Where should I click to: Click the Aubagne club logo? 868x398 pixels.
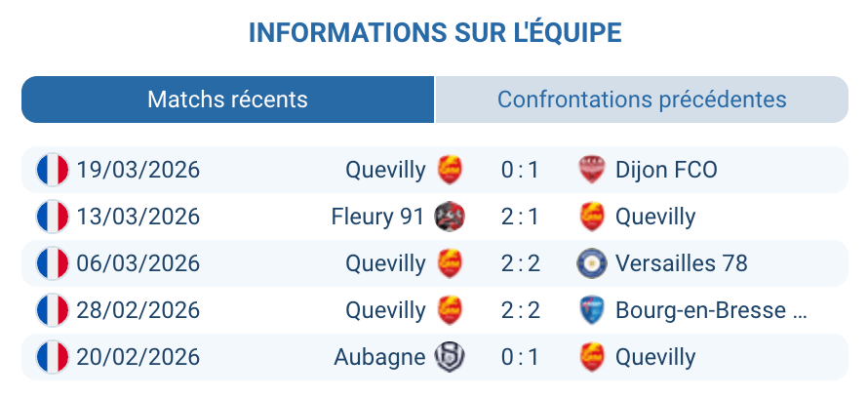pyautogui.click(x=450, y=357)
